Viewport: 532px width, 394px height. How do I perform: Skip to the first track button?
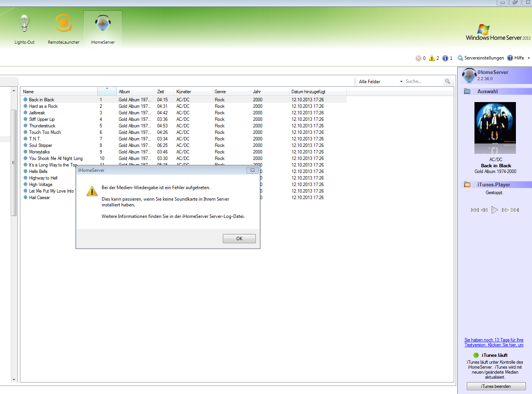[475, 210]
